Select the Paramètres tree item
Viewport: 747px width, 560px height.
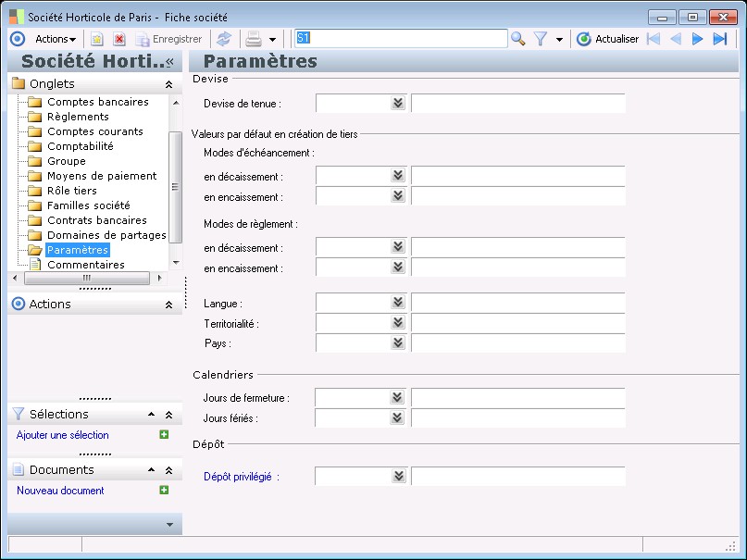pyautogui.click(x=78, y=250)
